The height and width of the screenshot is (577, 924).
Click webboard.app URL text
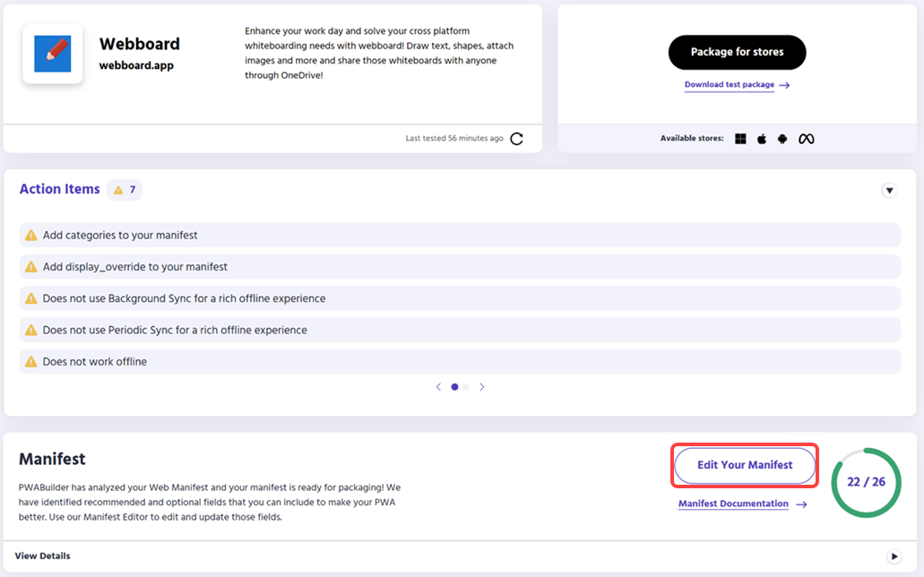(136, 65)
